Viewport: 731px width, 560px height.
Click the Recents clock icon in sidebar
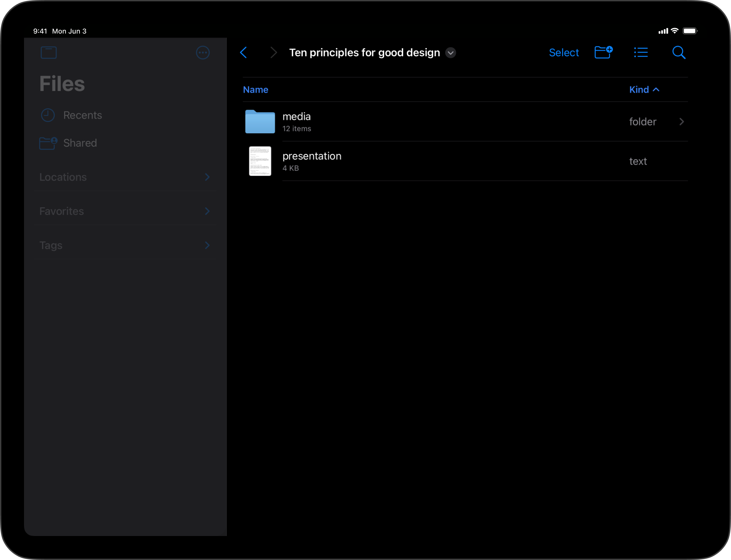click(48, 115)
